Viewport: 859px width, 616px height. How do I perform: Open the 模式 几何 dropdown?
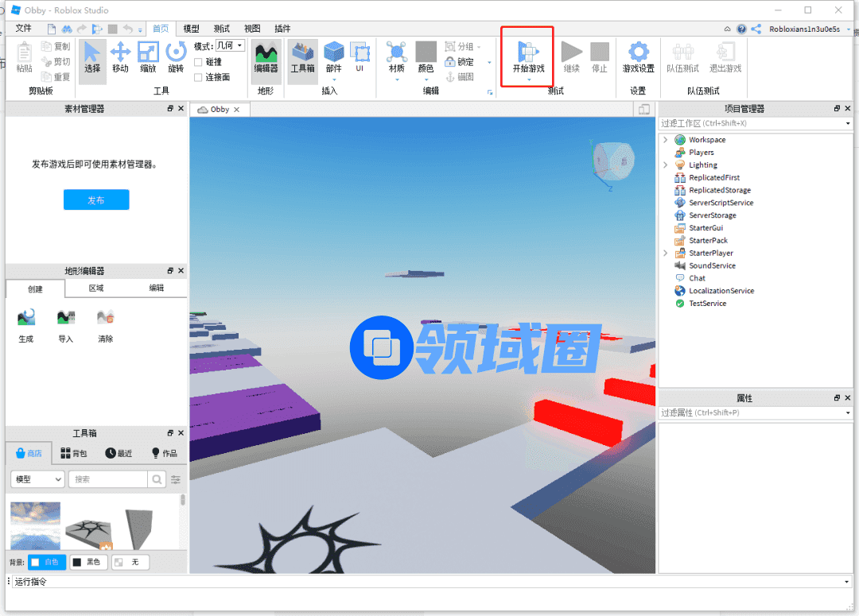(x=230, y=46)
